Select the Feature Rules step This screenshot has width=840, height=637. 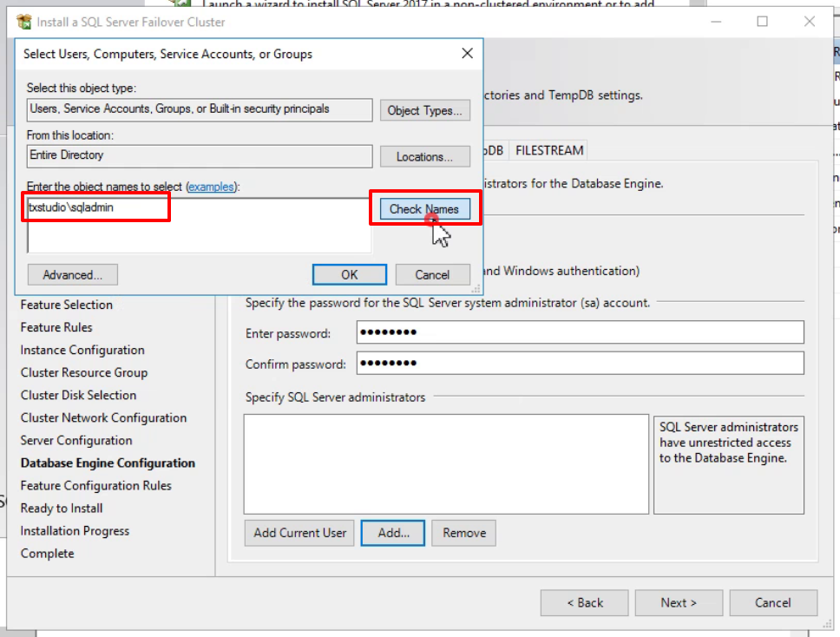click(x=56, y=327)
